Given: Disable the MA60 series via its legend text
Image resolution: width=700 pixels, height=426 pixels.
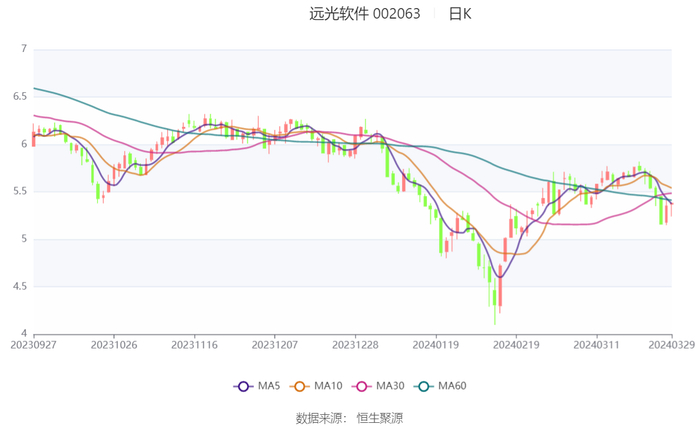Looking at the screenshot, I should point(452,386).
